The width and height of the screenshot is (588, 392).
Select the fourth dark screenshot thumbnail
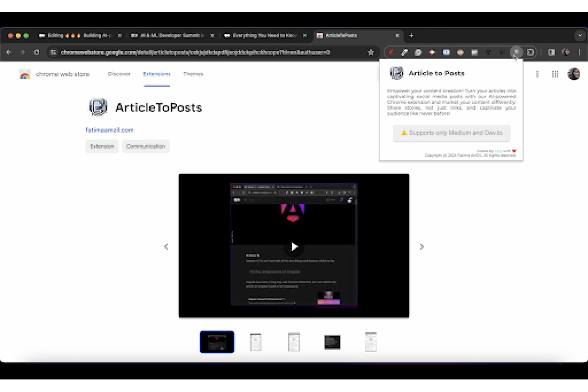(x=332, y=342)
